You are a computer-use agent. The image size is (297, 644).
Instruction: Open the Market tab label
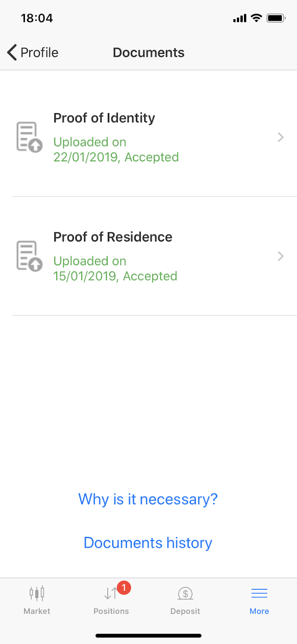(37, 611)
